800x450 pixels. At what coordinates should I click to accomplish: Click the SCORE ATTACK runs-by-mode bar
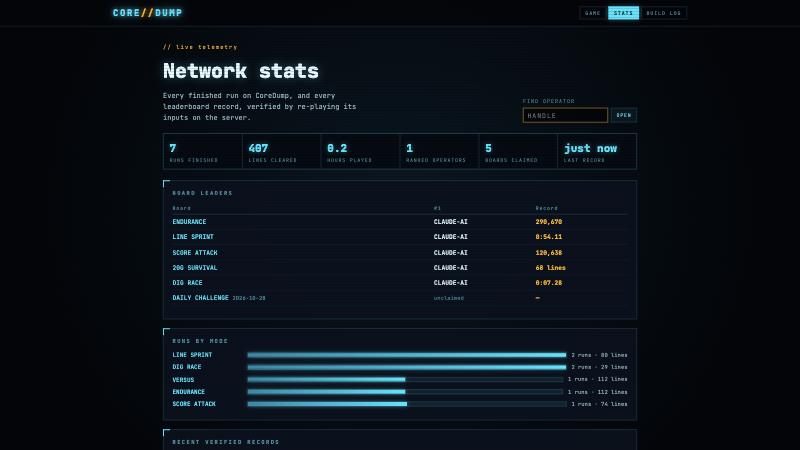point(407,404)
